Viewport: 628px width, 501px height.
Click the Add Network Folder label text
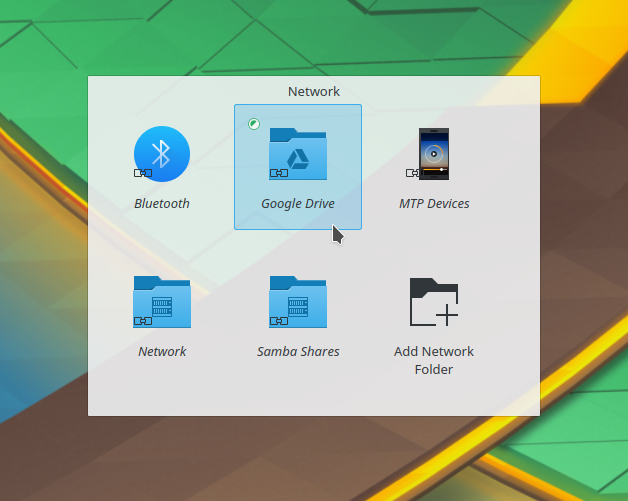coord(434,360)
